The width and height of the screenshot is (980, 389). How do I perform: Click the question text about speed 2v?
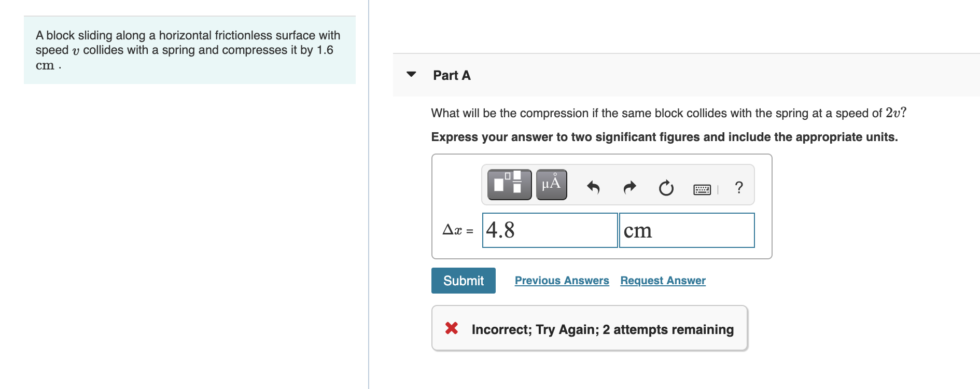pos(668,113)
